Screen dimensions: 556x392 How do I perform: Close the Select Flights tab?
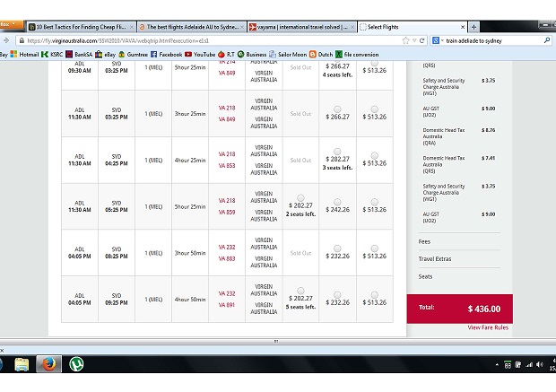point(463,27)
